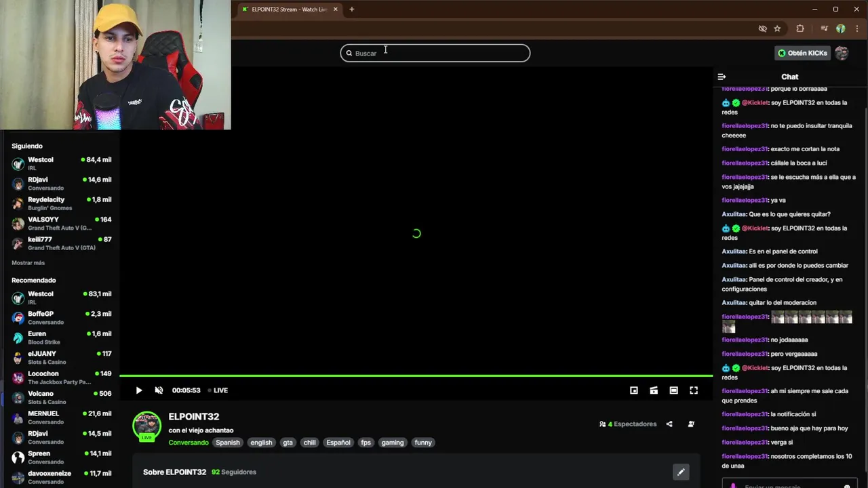This screenshot has width=868, height=488.
Task: Open the browser media control icon
Action: [824, 28]
